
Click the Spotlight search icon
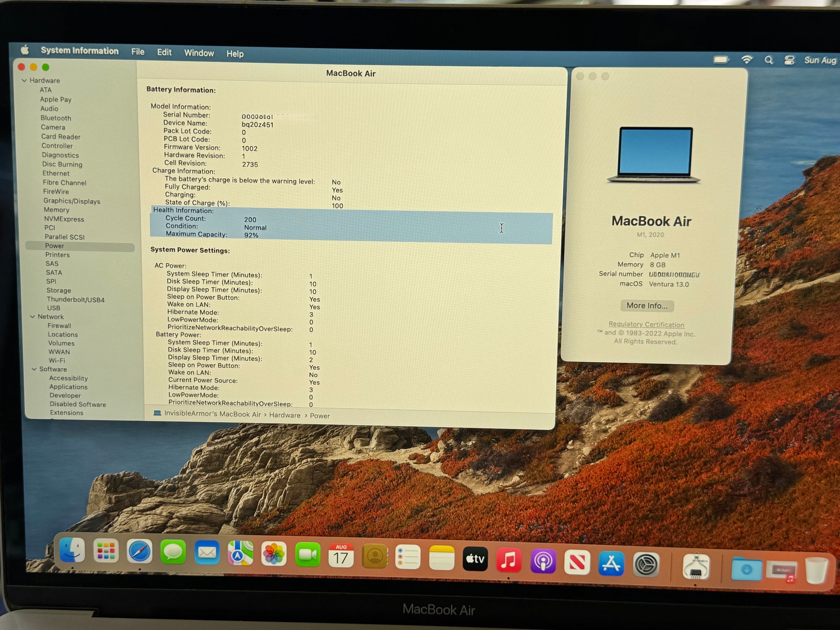769,60
